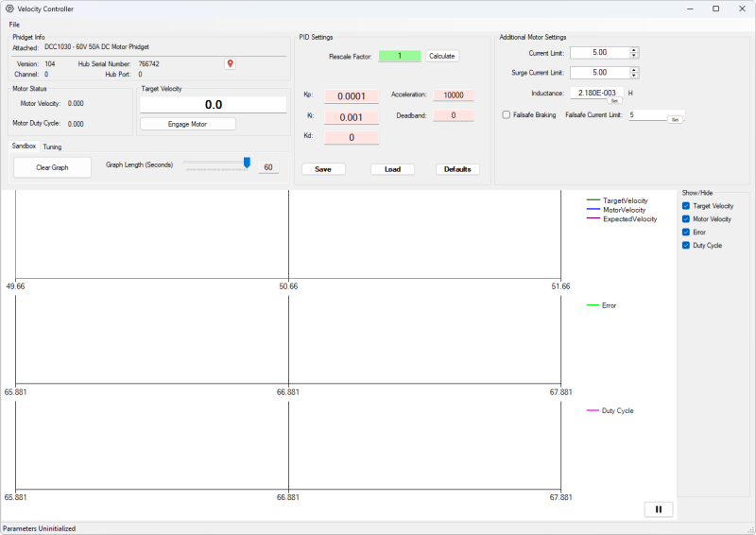Toggle the Failsafe Braking checkbox

(x=507, y=114)
